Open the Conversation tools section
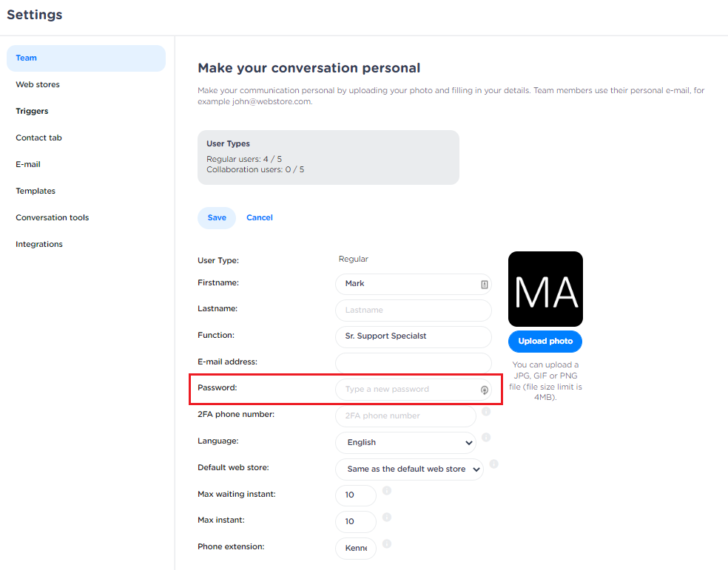 (52, 217)
